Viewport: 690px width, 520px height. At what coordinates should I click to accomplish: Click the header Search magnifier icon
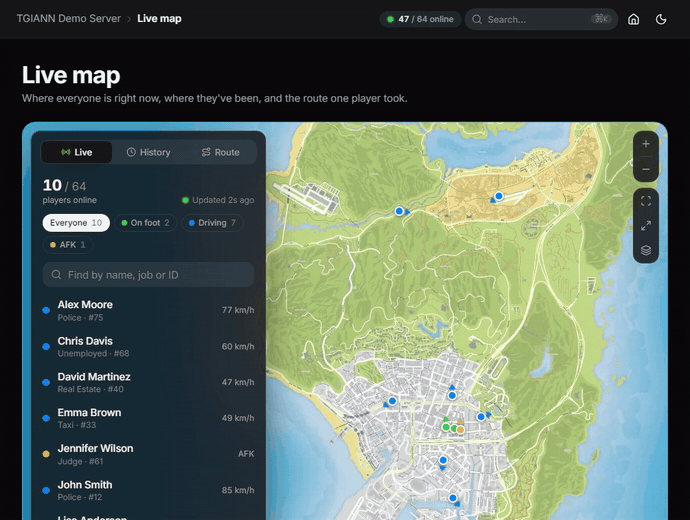point(477,19)
